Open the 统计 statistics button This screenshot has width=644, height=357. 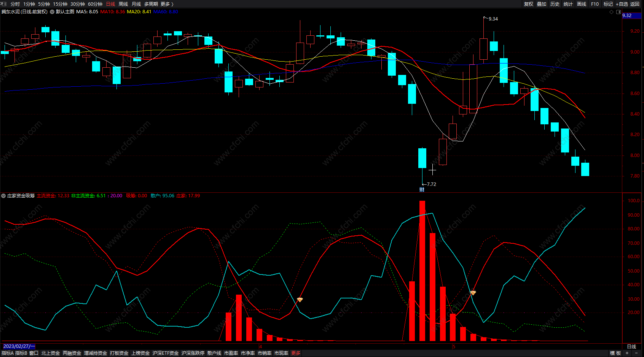click(568, 4)
